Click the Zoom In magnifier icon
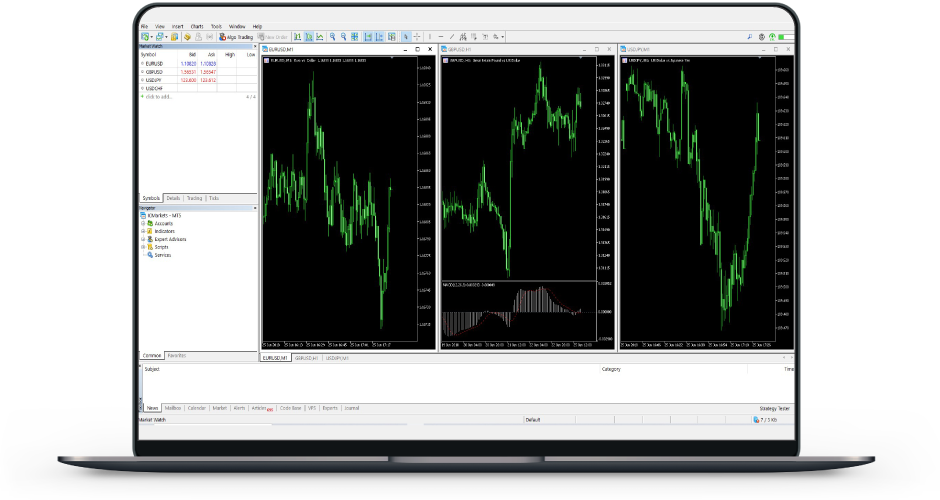Viewport: 940px width, 500px height. coord(332,37)
